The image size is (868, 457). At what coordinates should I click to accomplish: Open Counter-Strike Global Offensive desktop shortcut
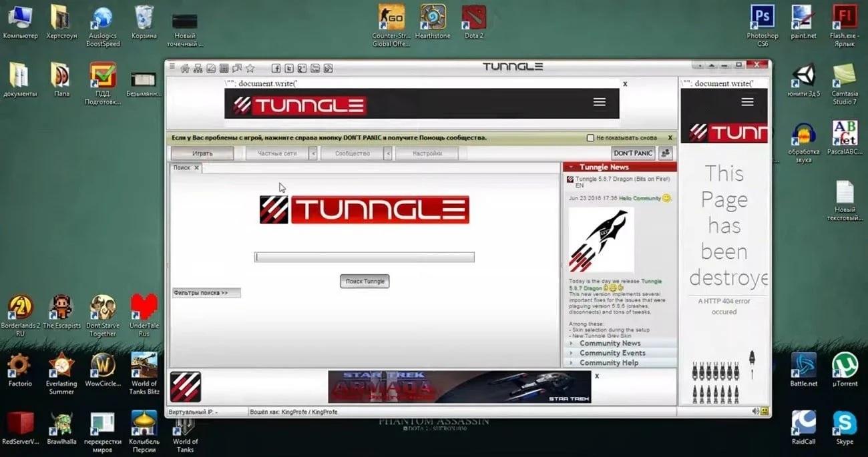(391, 25)
